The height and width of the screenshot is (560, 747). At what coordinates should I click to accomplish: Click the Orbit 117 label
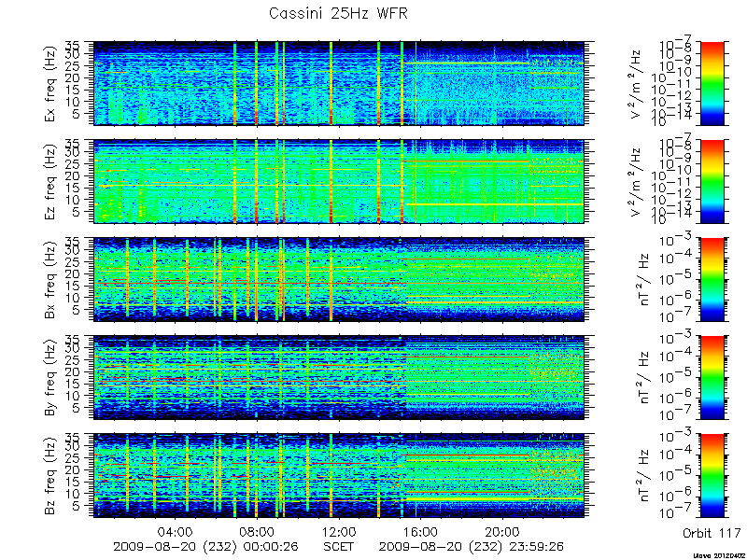pyautogui.click(x=712, y=533)
